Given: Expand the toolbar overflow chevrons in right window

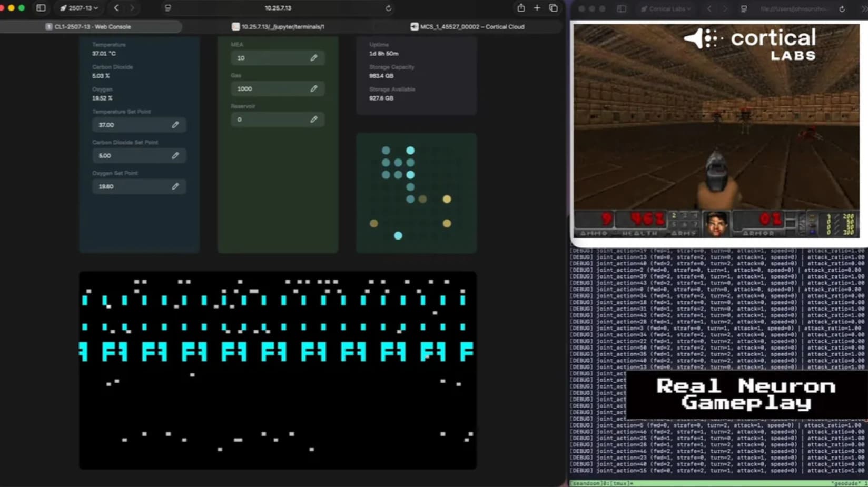Looking at the screenshot, I should [863, 9].
